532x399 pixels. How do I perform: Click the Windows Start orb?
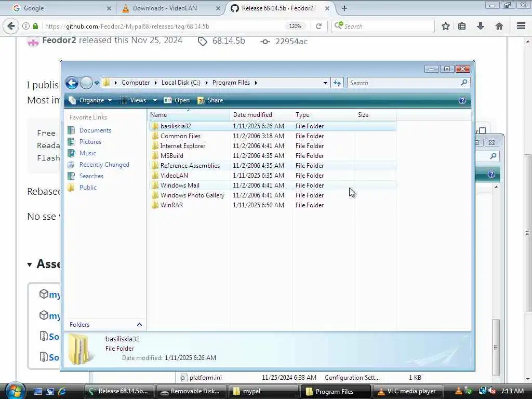pos(14,391)
